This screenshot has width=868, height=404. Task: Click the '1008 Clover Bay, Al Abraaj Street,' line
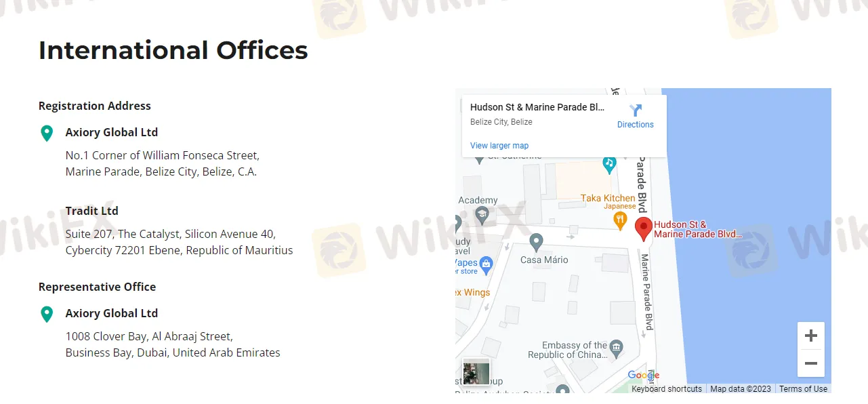149,336
